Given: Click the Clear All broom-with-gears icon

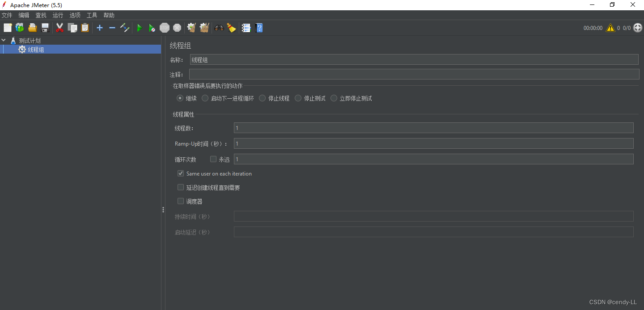Looking at the screenshot, I should tap(204, 28).
